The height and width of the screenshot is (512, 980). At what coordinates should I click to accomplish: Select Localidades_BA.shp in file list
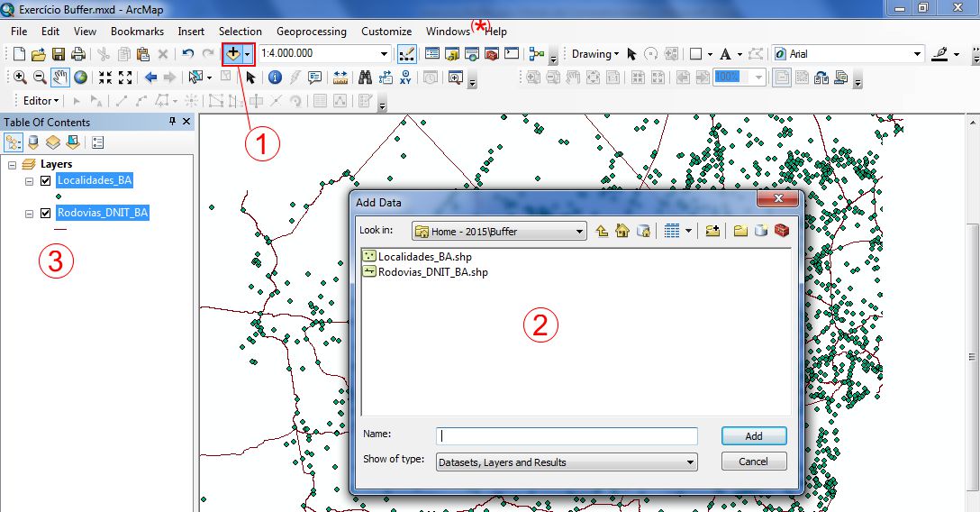(418, 256)
